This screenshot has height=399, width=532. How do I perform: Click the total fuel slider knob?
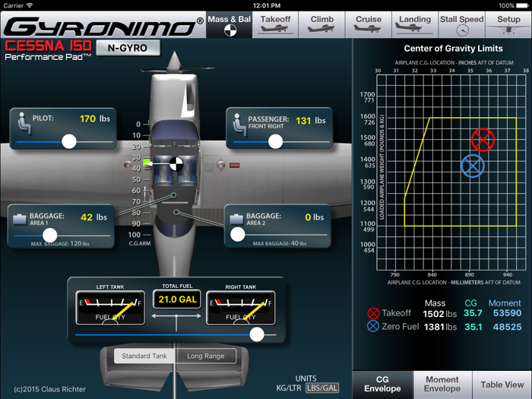click(x=257, y=334)
